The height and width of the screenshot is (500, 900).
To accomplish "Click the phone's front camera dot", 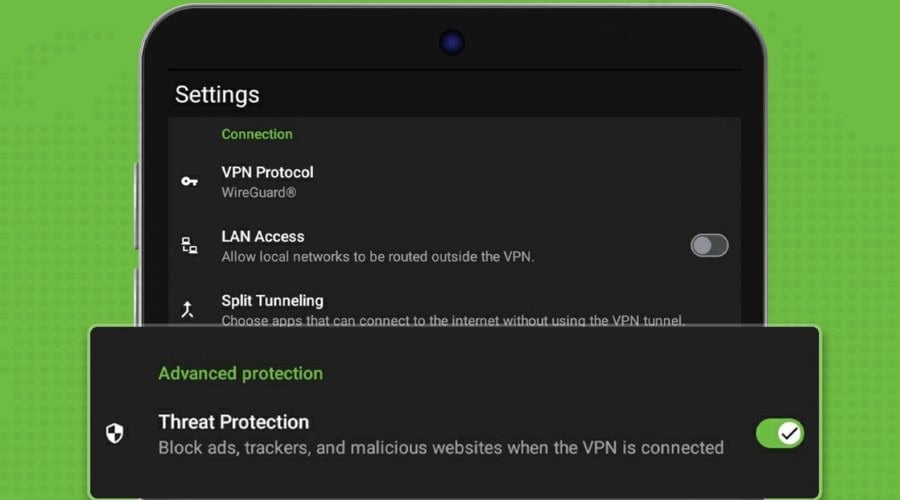I will (452, 42).
